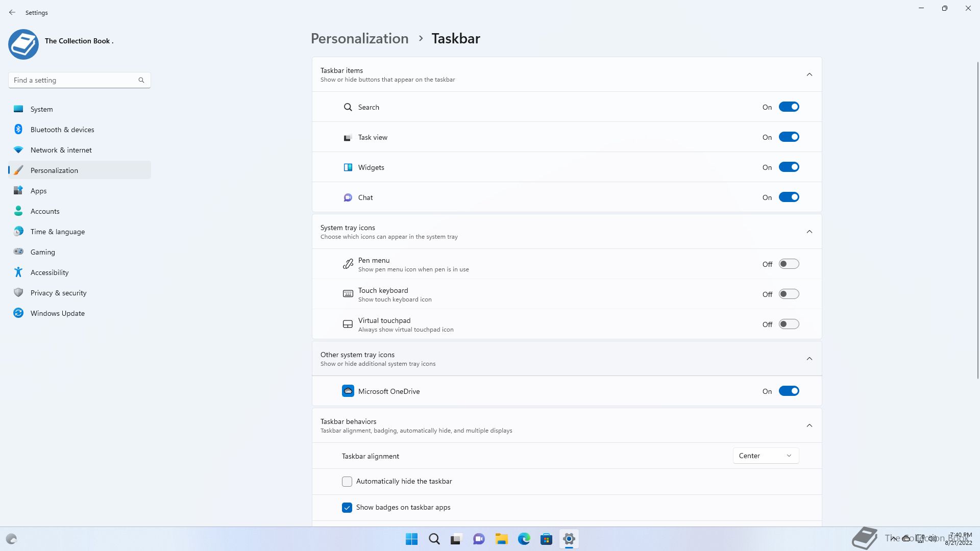Launch Chat app from the taskbar
980x551 pixels.
pyautogui.click(x=479, y=539)
